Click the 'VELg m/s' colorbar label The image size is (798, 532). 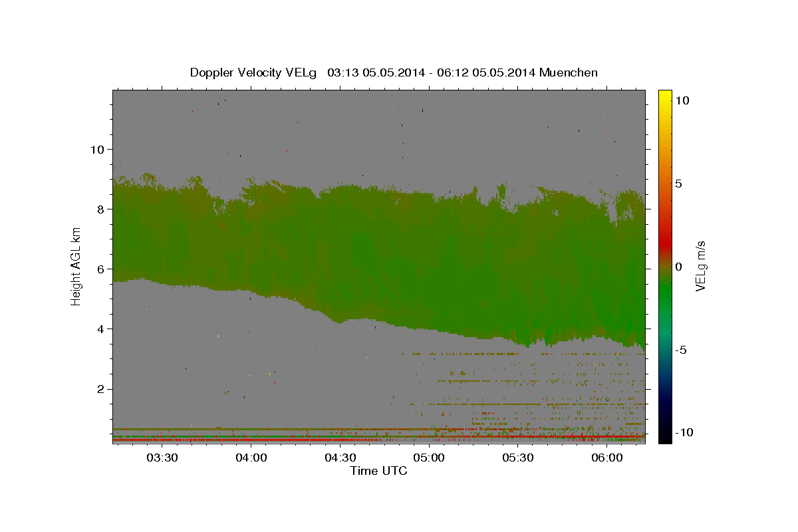tap(701, 266)
